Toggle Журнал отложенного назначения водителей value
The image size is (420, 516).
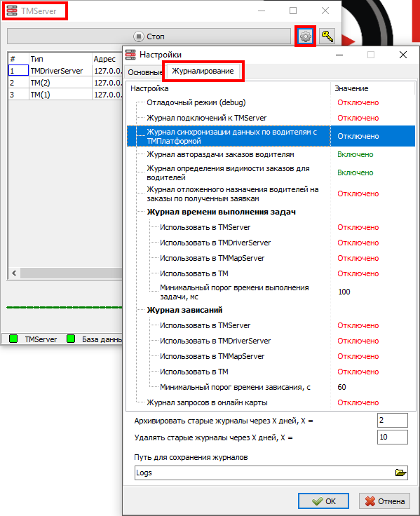(358, 193)
